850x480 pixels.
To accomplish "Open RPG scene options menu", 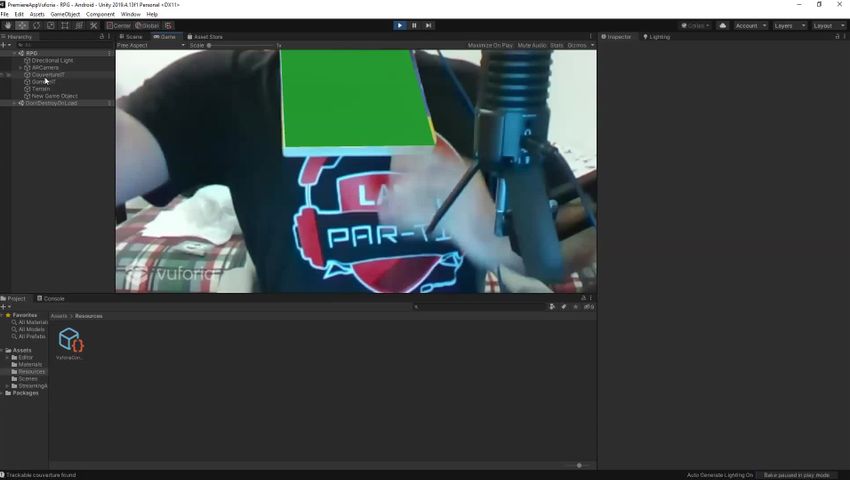I will coord(110,53).
